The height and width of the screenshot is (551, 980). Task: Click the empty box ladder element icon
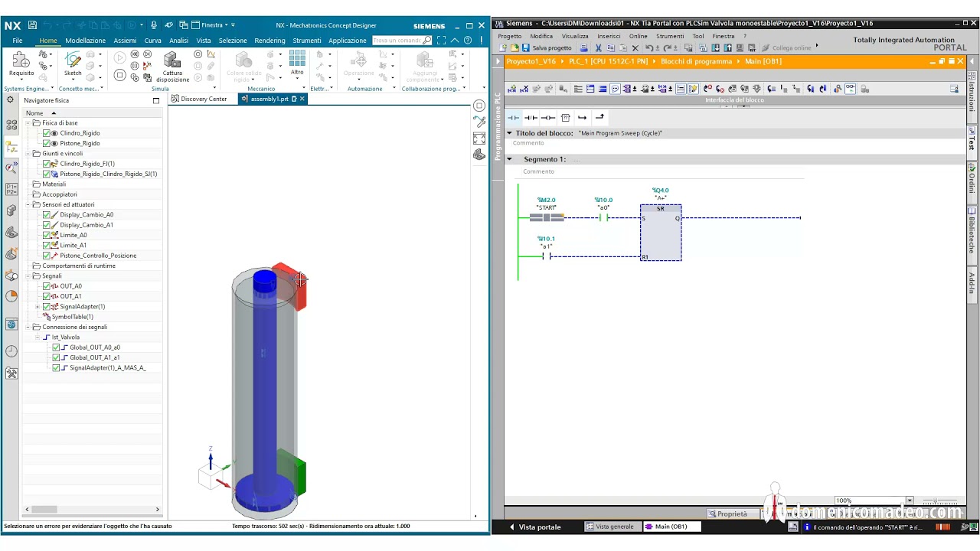coord(565,117)
